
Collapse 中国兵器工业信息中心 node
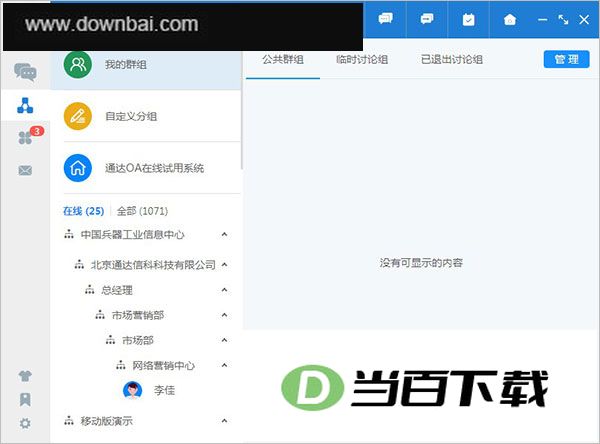point(225,234)
